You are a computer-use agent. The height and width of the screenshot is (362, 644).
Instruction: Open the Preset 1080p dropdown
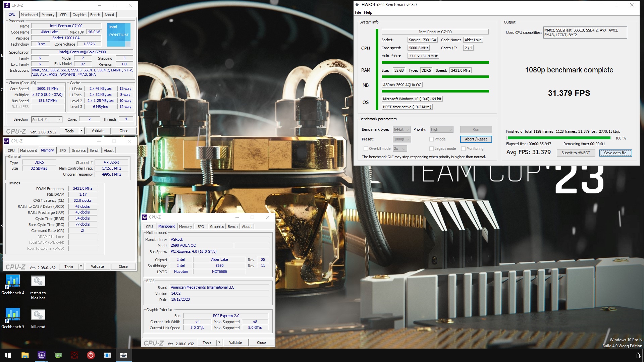402,139
